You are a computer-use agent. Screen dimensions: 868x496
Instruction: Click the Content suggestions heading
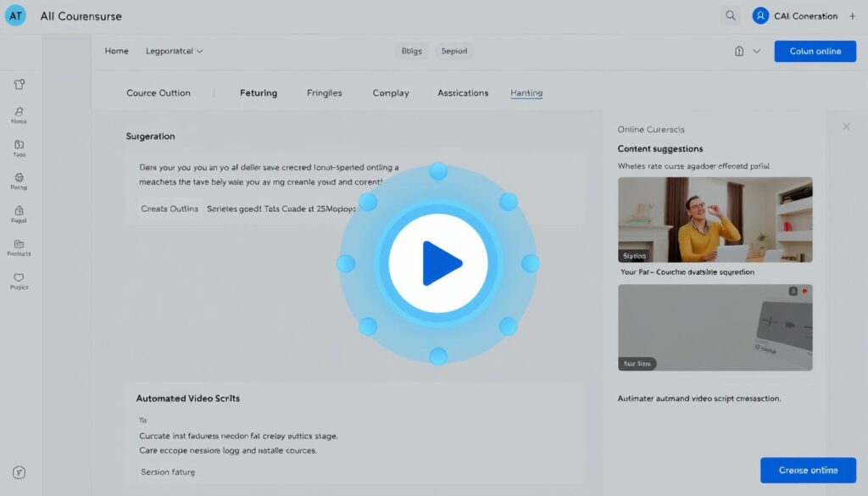tap(659, 148)
